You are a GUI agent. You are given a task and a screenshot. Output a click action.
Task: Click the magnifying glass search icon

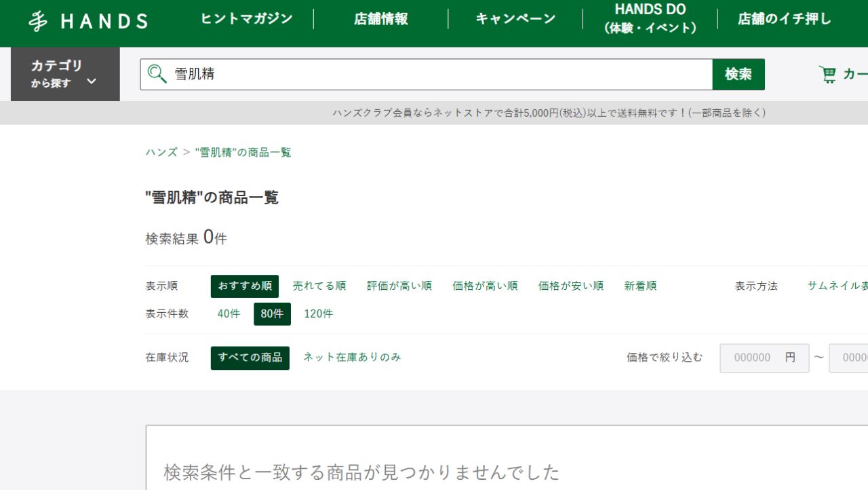(157, 74)
